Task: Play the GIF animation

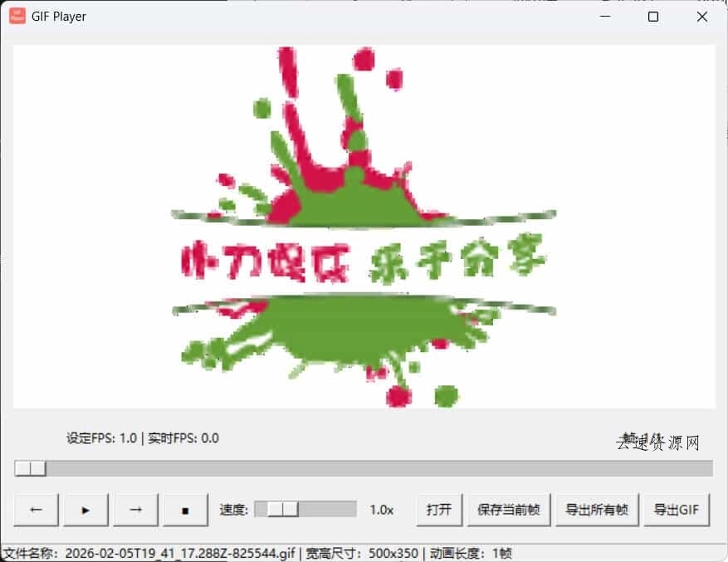Action: point(86,510)
